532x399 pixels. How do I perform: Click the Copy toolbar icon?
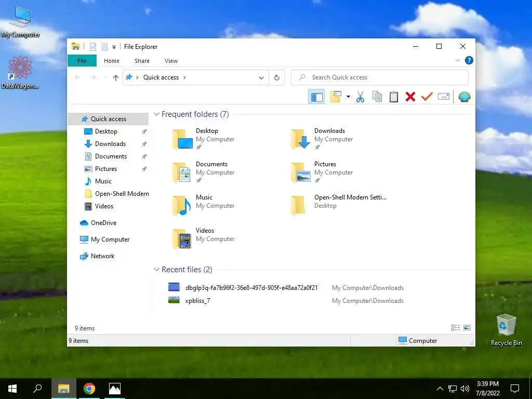[377, 97]
